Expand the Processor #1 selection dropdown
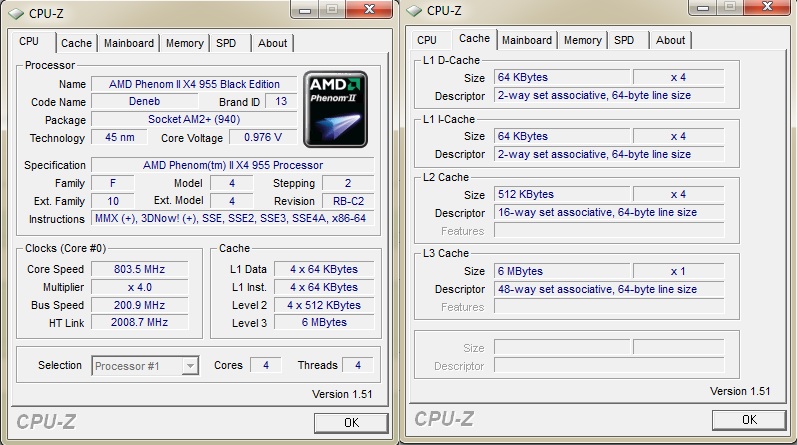The width and height of the screenshot is (797, 445). (x=190, y=366)
